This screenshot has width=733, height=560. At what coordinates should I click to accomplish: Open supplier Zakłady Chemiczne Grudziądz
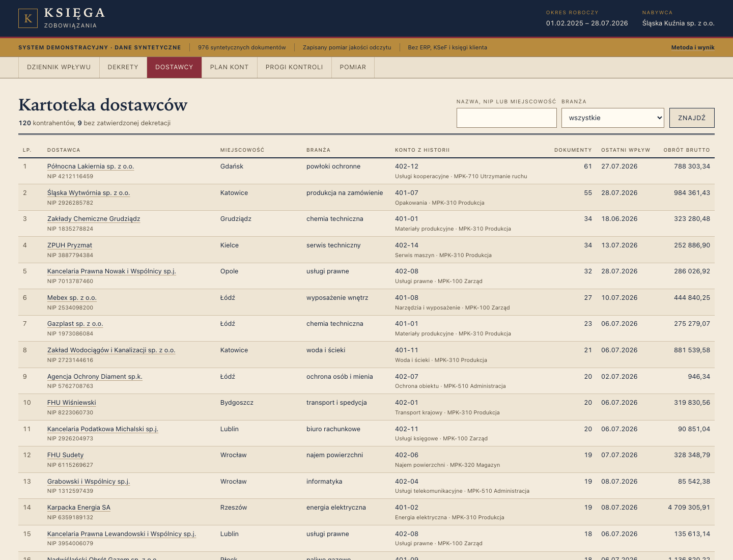[x=94, y=219]
